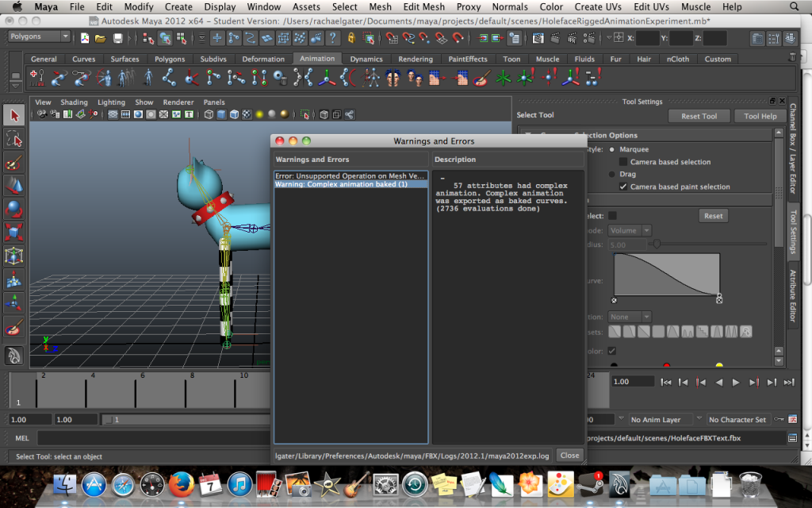Open the No Anim Layer dropdown
This screenshot has height=508, width=812.
click(659, 419)
